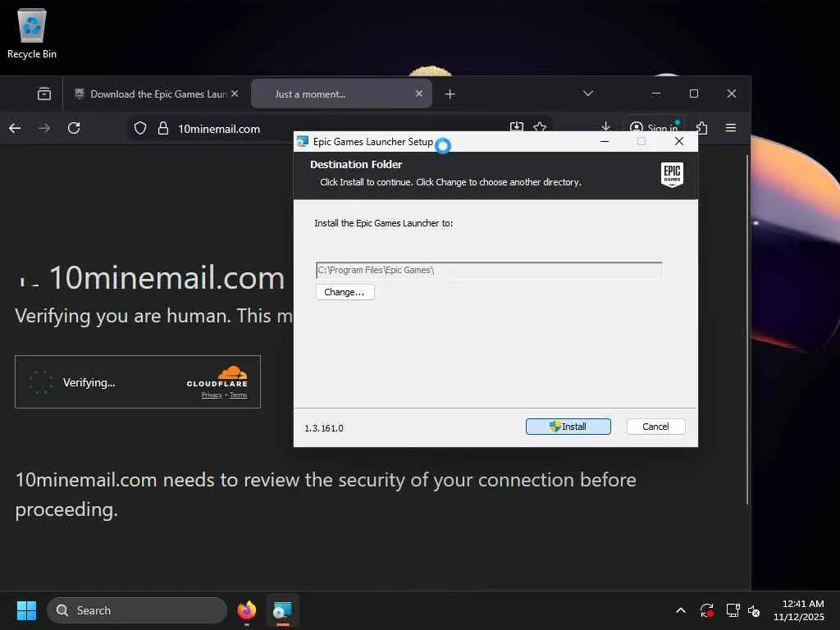Click the Cloudflare logo
The height and width of the screenshot is (630, 840).
point(217,377)
